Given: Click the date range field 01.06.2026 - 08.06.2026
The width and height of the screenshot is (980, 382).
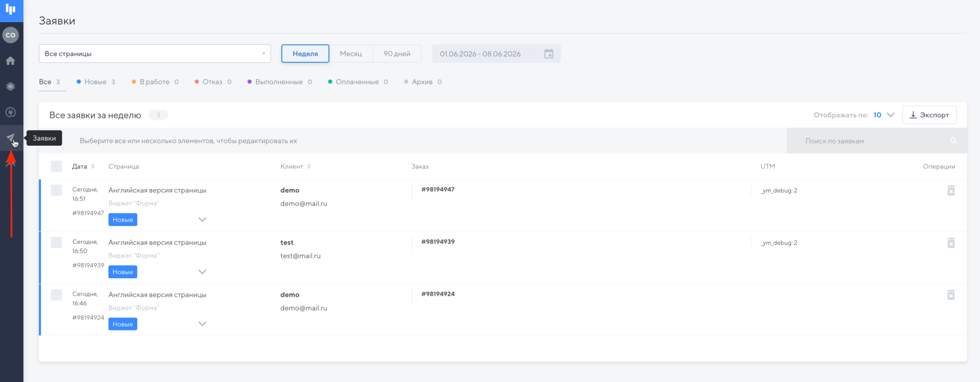Looking at the screenshot, I should [496, 54].
